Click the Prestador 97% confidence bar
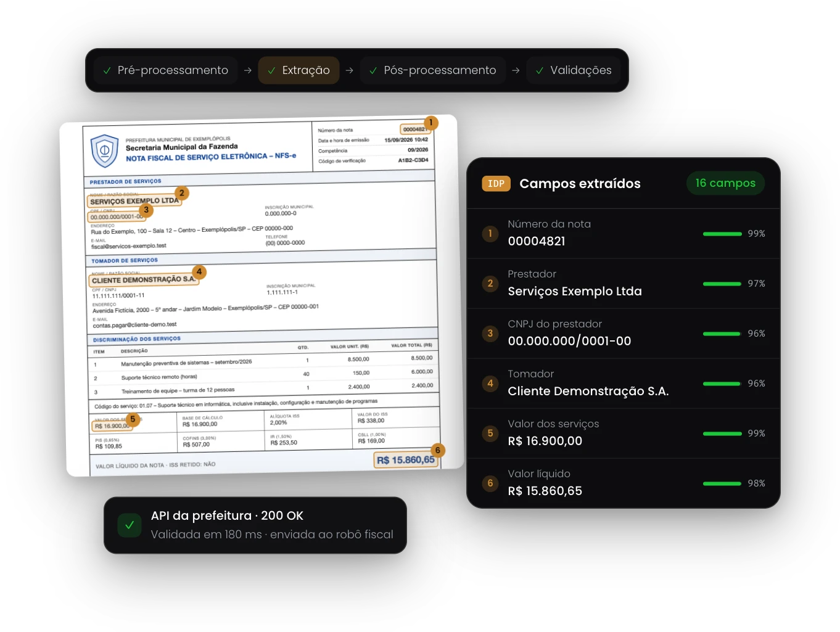Image resolution: width=840 pixels, height=632 pixels. click(x=722, y=284)
